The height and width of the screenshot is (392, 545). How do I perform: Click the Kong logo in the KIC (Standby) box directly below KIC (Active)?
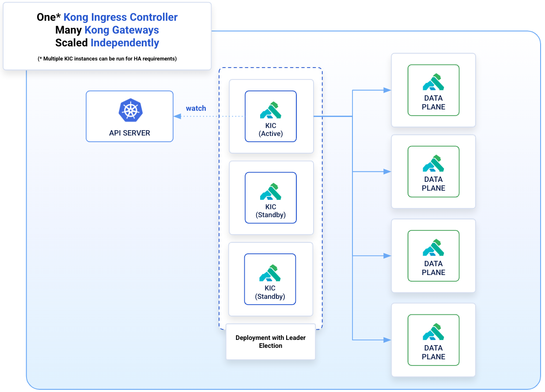[x=271, y=192]
